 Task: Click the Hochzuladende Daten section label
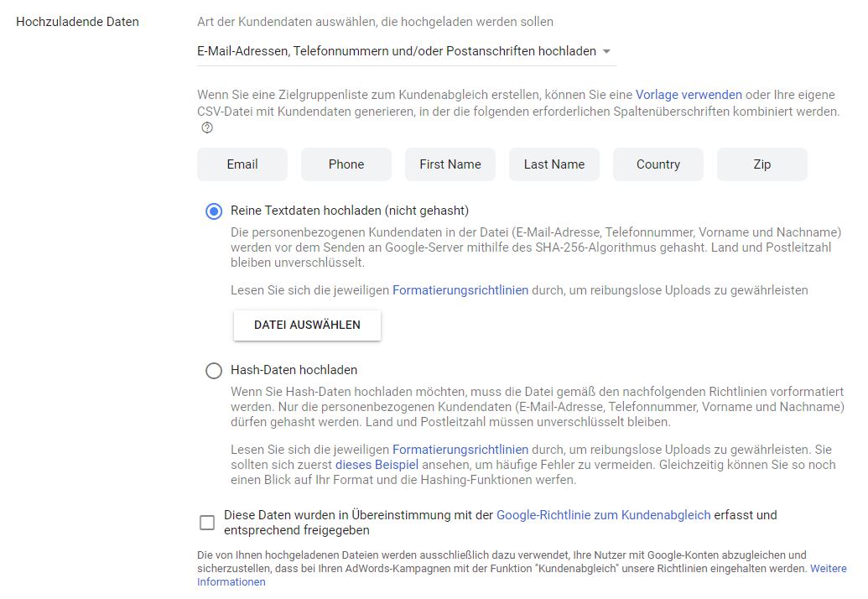[77, 22]
